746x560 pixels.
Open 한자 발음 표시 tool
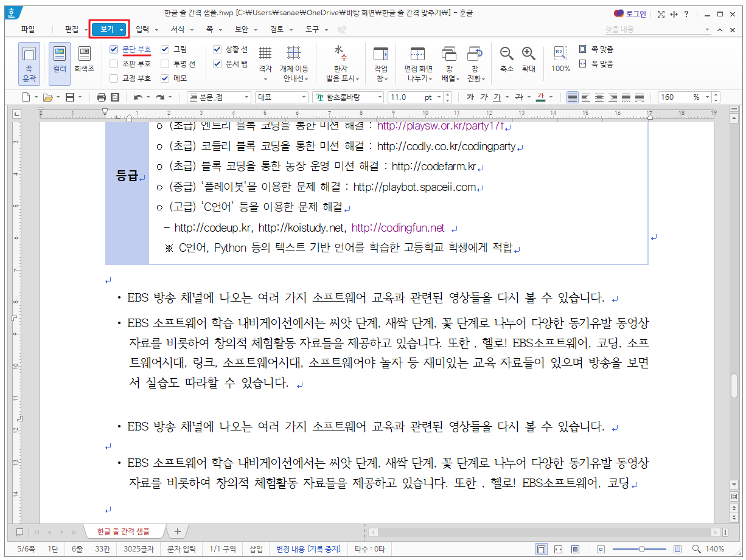point(343,63)
